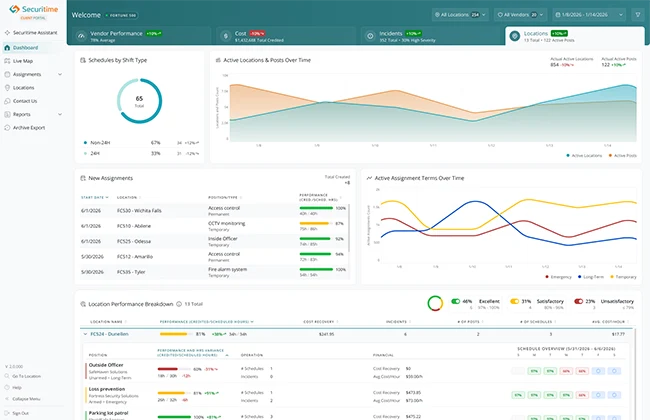Switch to the Vendor Performance tab
Image resolution: width=650 pixels, height=420 pixels.
[142, 36]
